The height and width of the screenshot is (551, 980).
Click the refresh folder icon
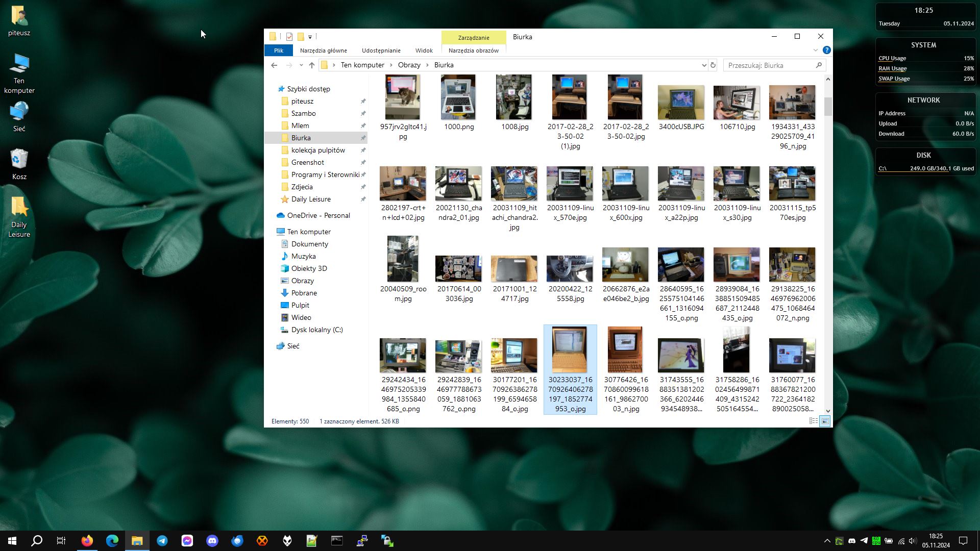coord(713,65)
